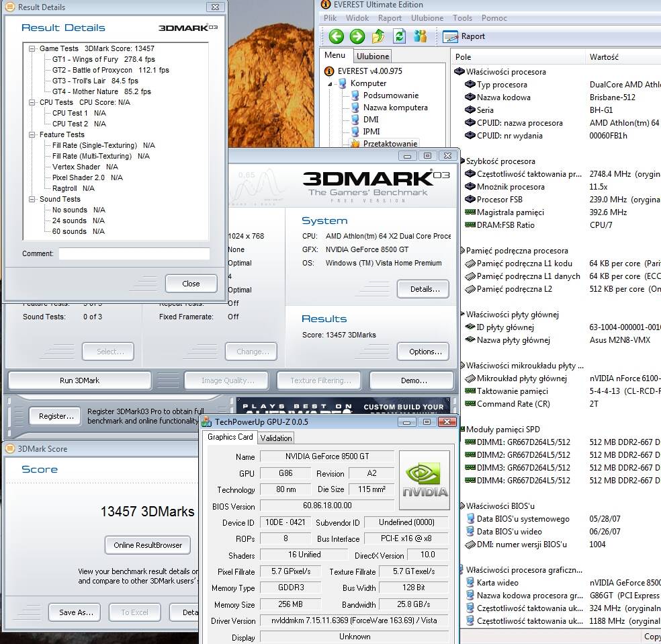Viewport: 661px width, 644px height.
Task: Collapse CPU Tests node in Result Details
Action: [32, 102]
